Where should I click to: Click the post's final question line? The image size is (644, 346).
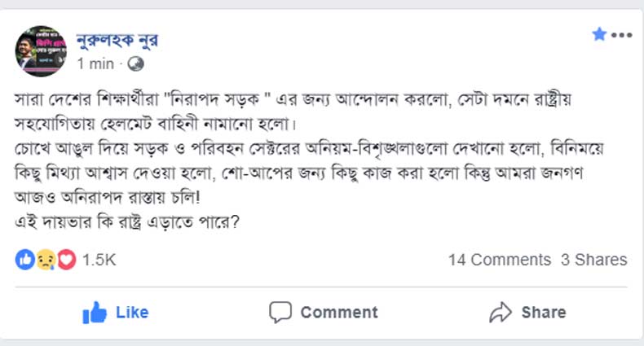coord(130,219)
